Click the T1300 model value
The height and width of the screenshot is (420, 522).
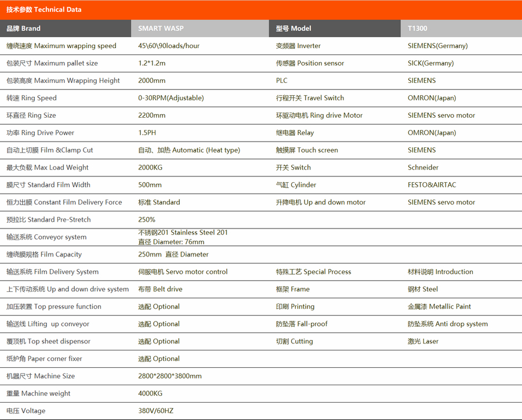(x=418, y=28)
